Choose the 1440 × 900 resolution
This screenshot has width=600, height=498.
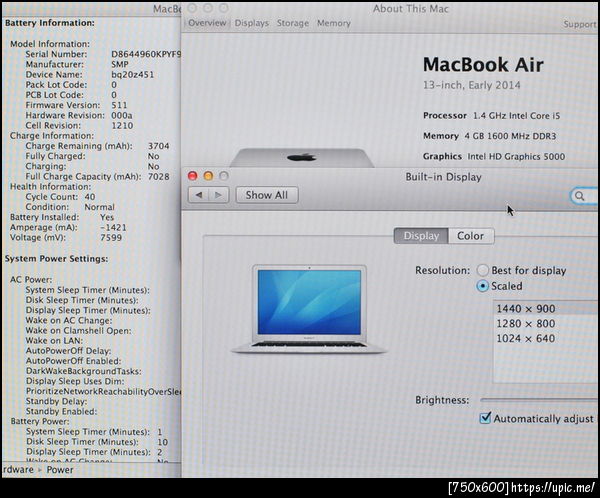click(545, 309)
